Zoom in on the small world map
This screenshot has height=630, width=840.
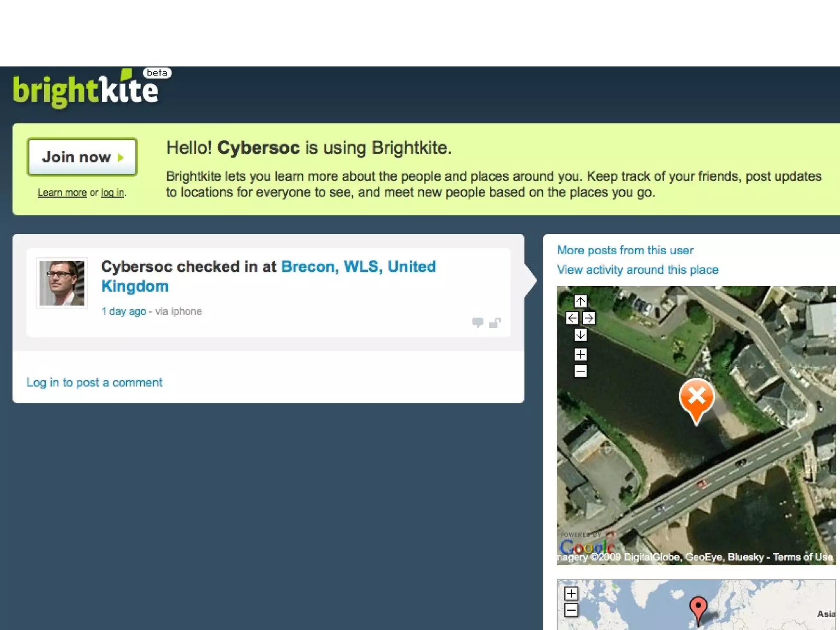(571, 593)
